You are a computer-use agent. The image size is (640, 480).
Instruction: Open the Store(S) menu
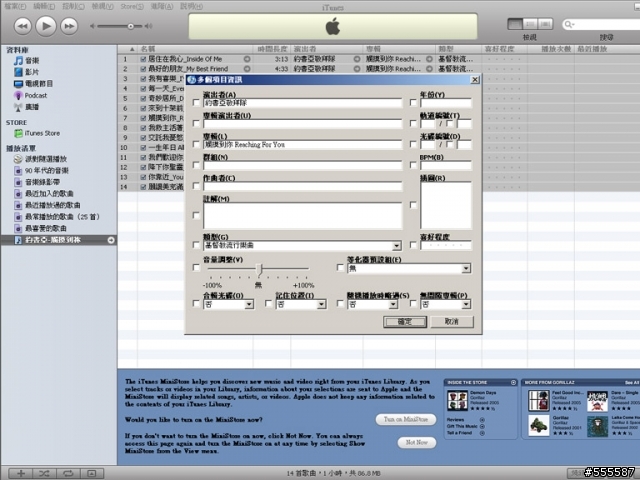pyautogui.click(x=132, y=6)
